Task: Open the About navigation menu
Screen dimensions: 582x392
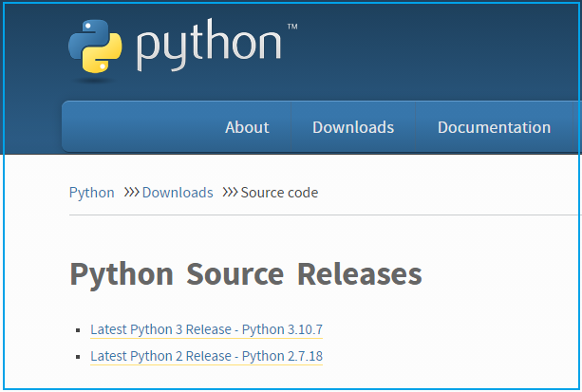Action: click(x=247, y=127)
